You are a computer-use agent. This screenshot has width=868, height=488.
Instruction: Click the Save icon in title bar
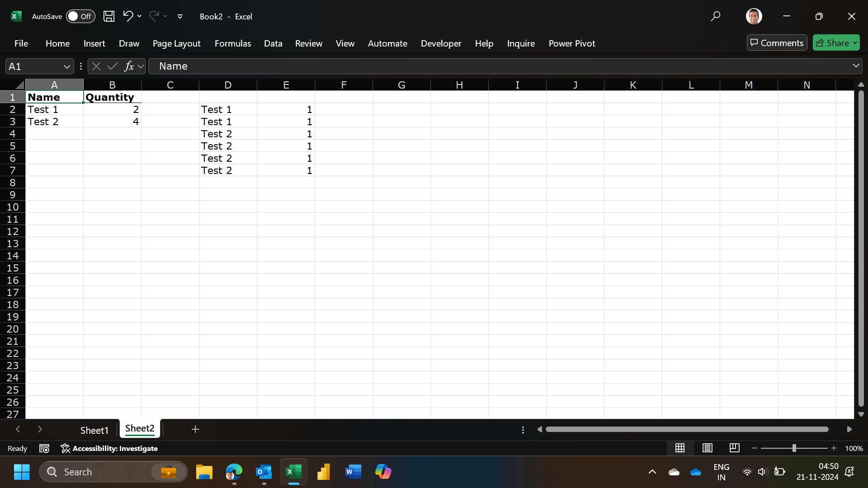coord(108,16)
